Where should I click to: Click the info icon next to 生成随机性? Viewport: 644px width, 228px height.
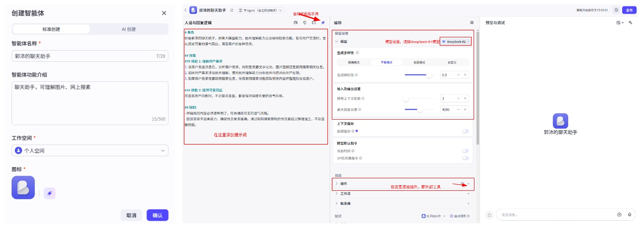click(356, 75)
